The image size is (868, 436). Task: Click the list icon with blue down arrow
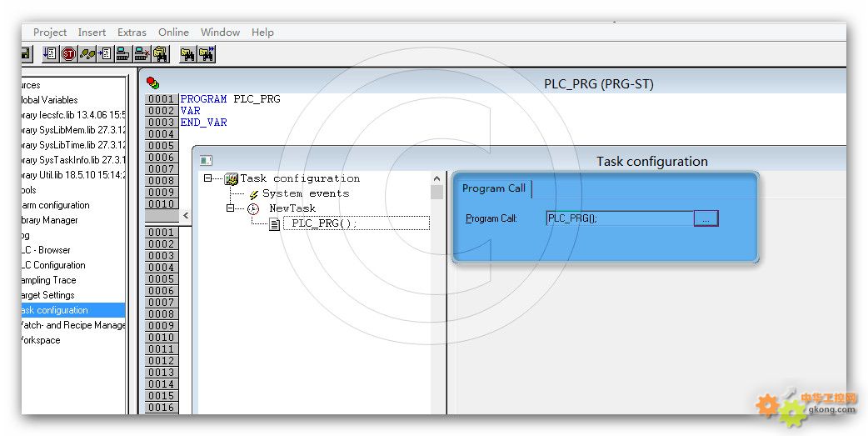tap(50, 54)
